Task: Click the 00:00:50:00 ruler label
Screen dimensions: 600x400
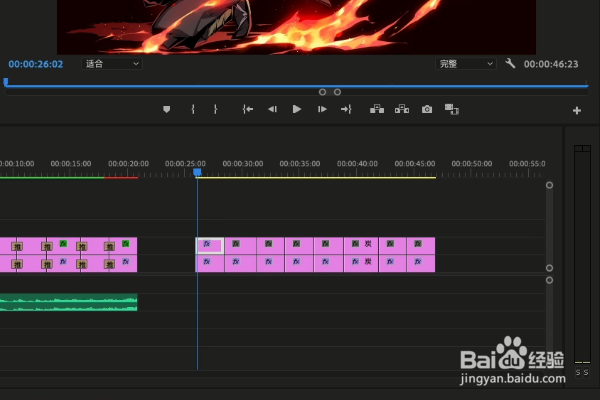Action: point(472,164)
